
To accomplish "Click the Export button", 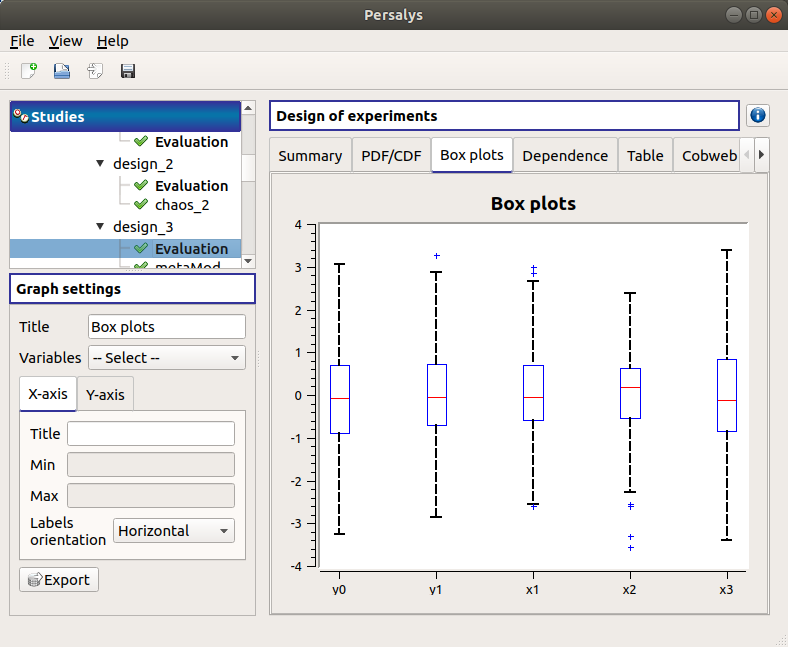I will click(x=59, y=580).
